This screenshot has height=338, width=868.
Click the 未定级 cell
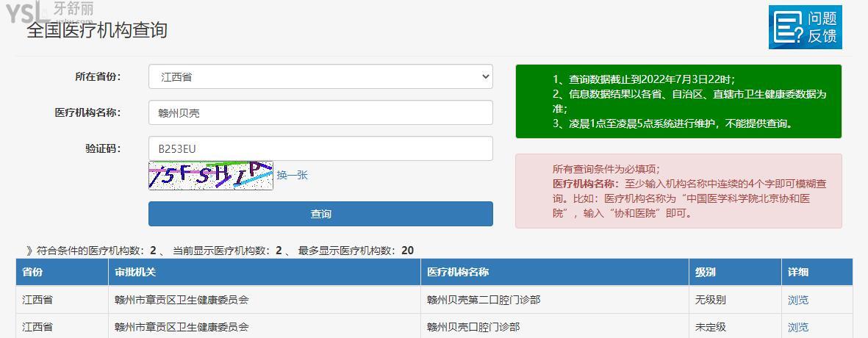(735, 327)
